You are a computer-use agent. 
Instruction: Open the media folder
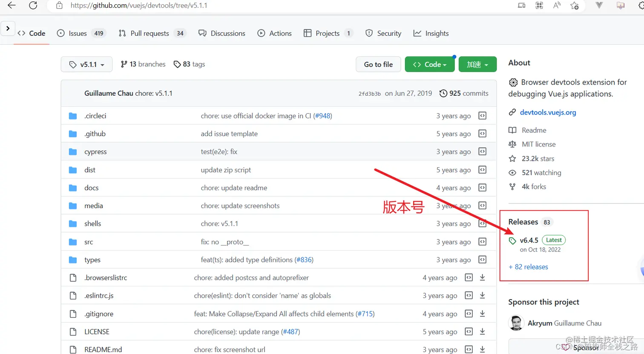tap(94, 206)
